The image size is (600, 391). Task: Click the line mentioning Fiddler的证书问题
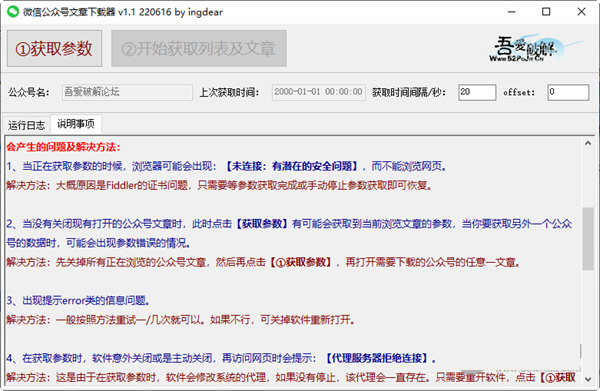(219, 186)
